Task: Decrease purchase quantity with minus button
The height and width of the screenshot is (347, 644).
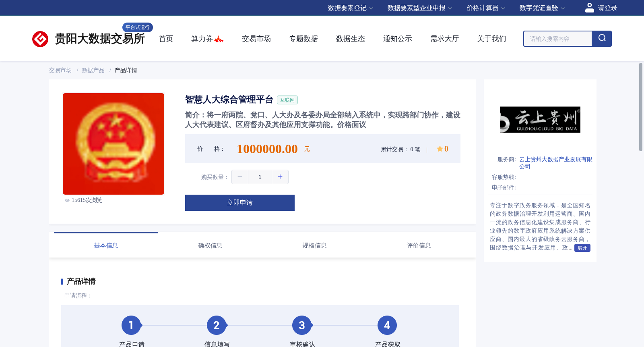Action: 240,177
